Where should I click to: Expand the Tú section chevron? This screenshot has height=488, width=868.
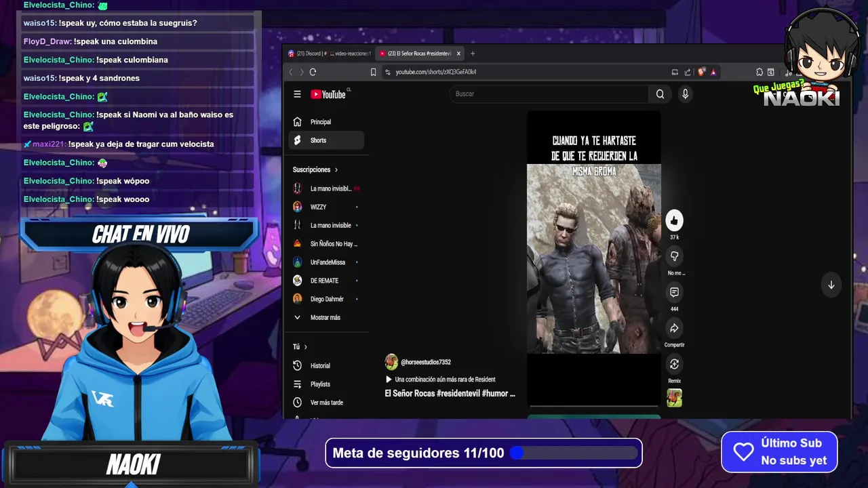coord(305,347)
